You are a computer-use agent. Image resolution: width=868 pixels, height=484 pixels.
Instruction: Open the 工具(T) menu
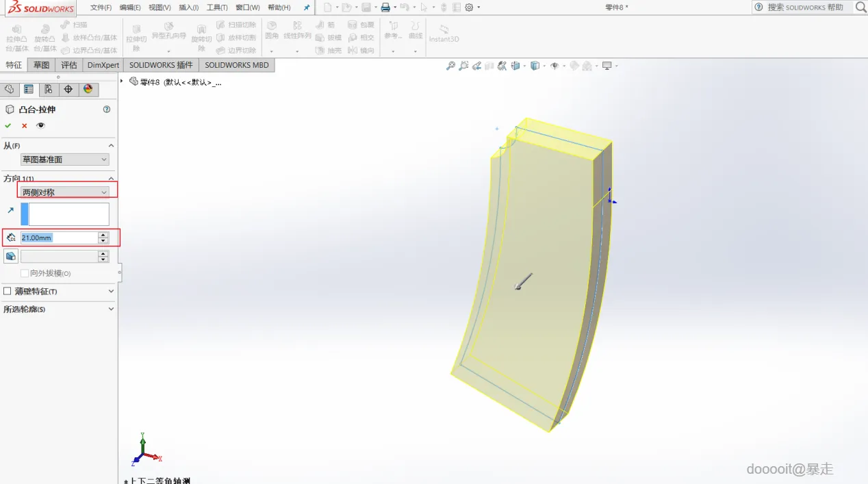217,8
